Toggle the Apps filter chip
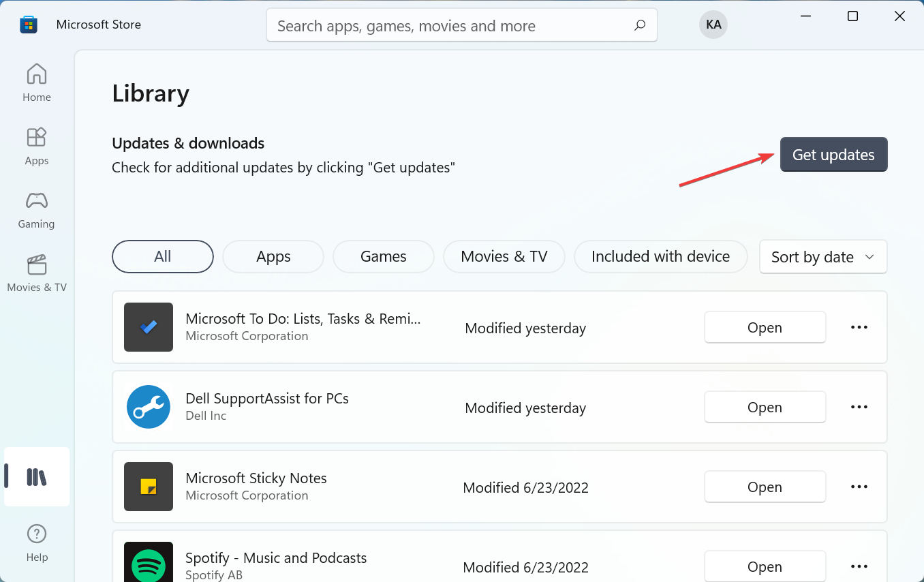 [x=273, y=256]
